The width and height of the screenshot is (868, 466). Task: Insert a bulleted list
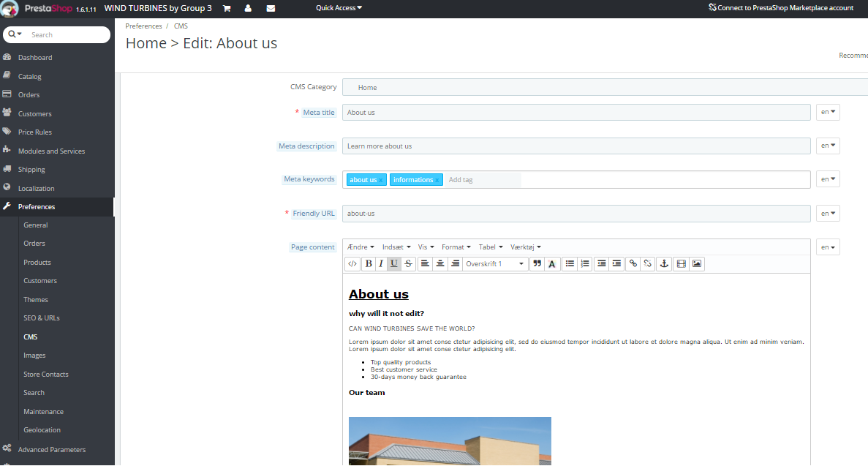570,264
